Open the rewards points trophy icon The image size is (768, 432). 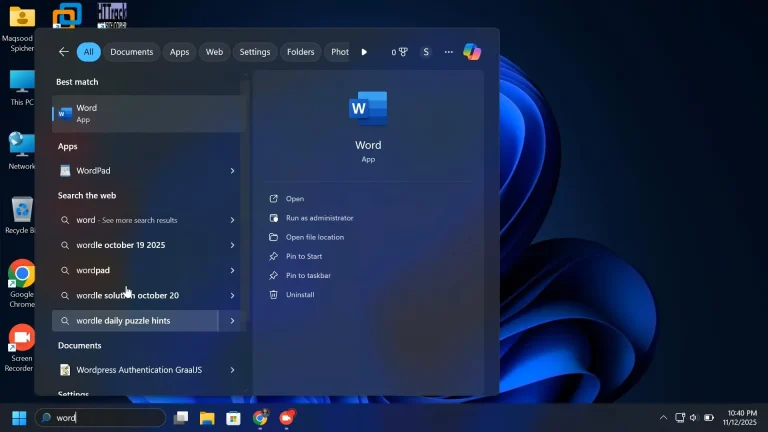point(399,52)
